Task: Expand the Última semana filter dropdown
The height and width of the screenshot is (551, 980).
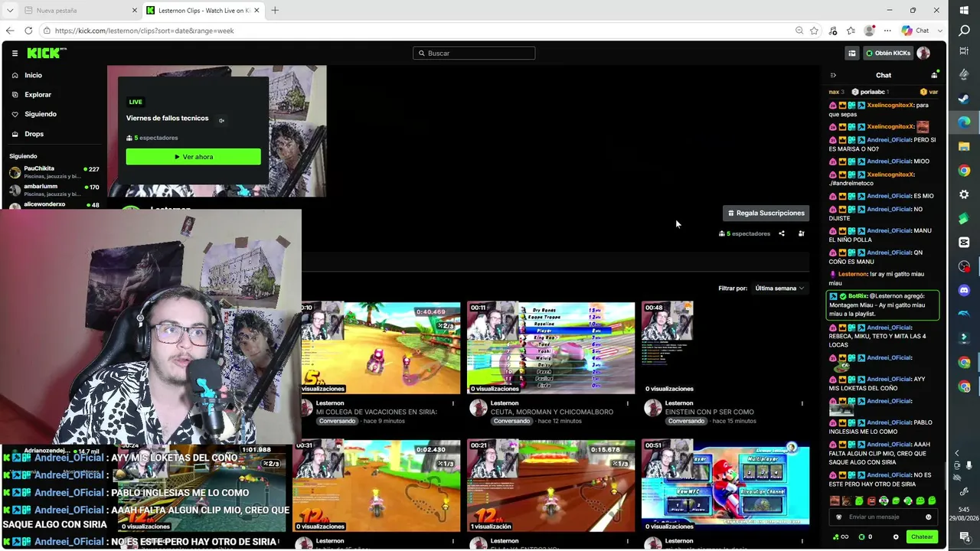Action: [779, 289]
